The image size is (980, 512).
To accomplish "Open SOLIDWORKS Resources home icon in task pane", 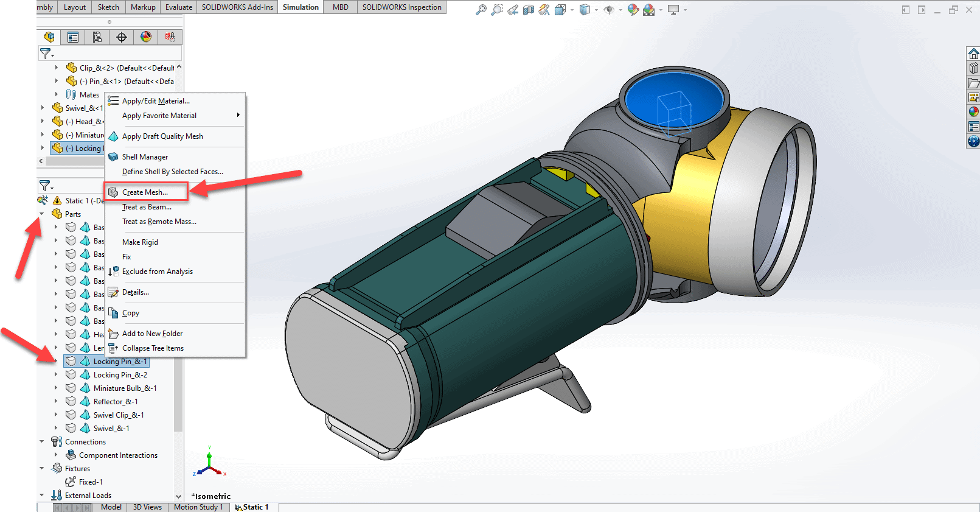I will click(974, 54).
